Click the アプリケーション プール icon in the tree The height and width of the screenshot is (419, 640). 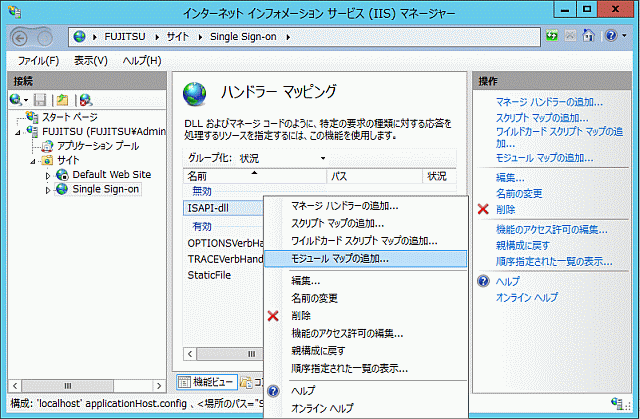[47, 146]
